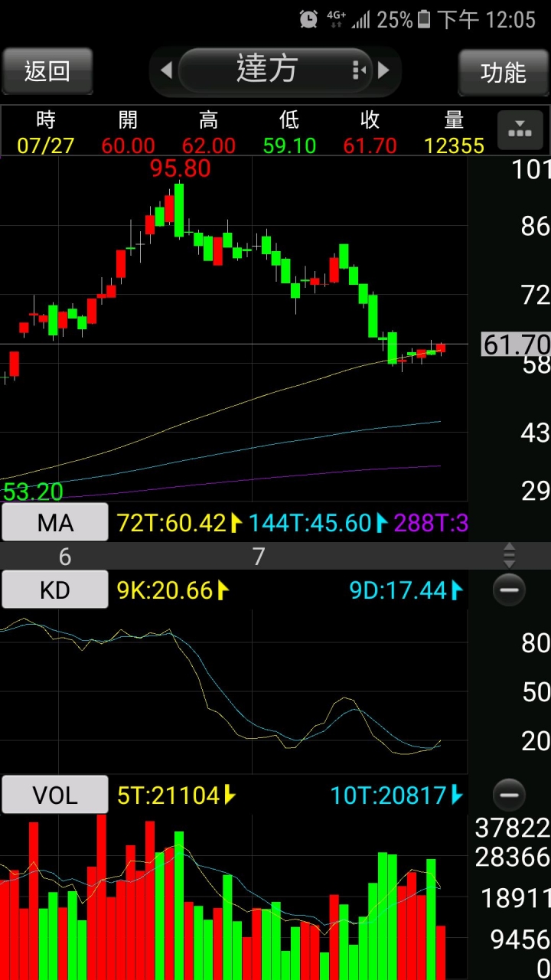This screenshot has height=980, width=551.
Task: Expand 10T:20817 volume average setting
Action: pyautogui.click(x=397, y=795)
